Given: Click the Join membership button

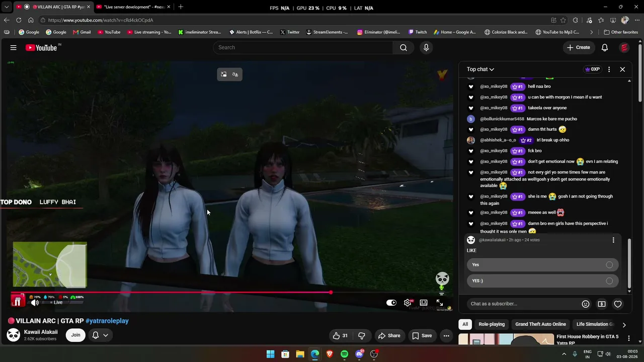Looking at the screenshot, I should (75, 335).
